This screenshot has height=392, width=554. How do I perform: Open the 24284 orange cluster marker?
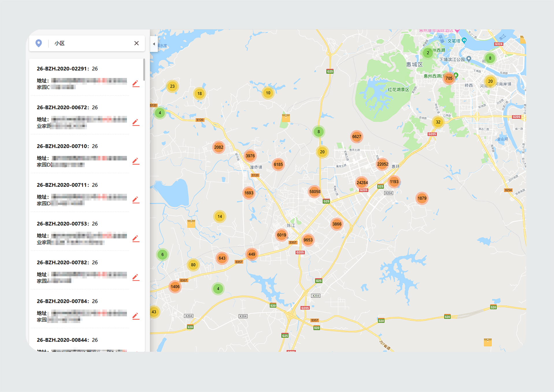click(362, 182)
